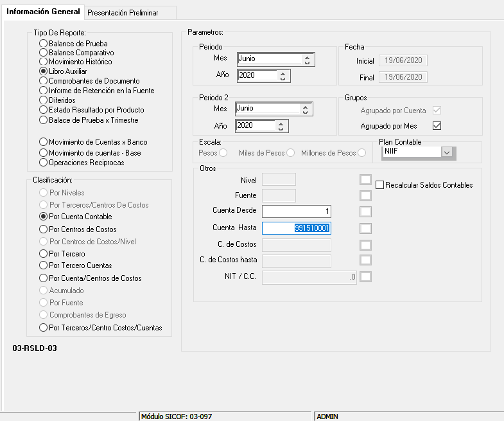Click the lookup button beside Nivel field
The width and height of the screenshot is (504, 421).
[365, 179]
